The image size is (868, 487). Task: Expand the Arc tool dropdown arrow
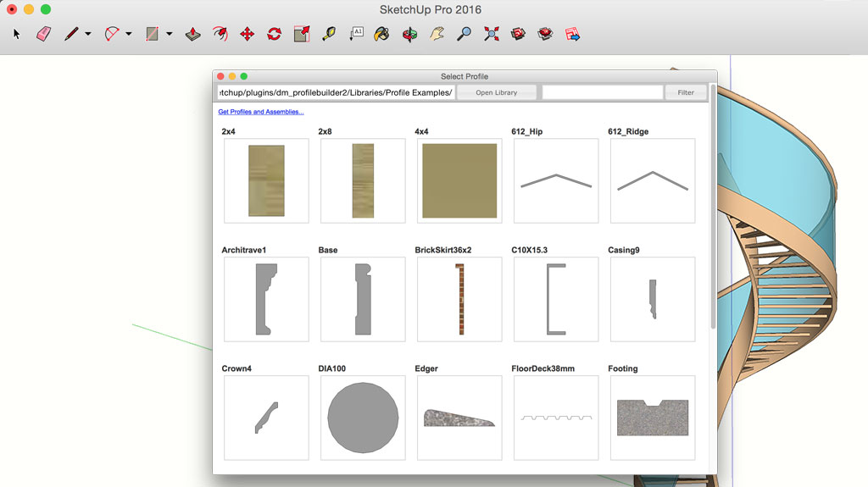coord(129,35)
